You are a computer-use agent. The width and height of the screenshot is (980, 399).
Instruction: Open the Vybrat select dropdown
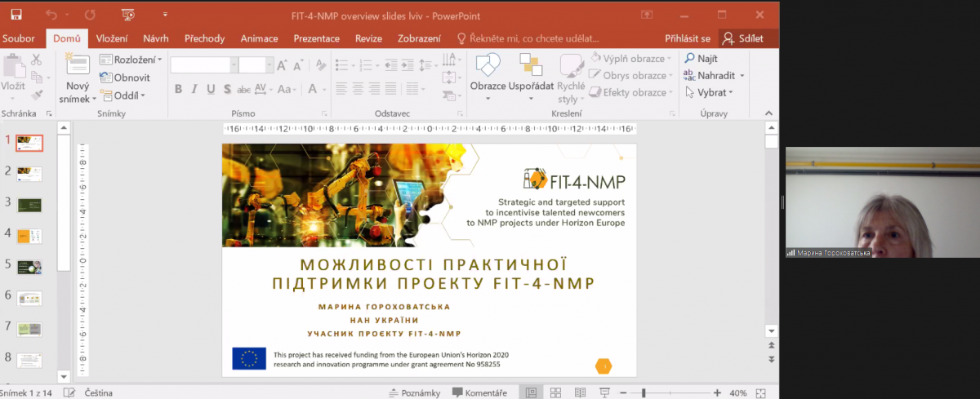pyautogui.click(x=708, y=93)
